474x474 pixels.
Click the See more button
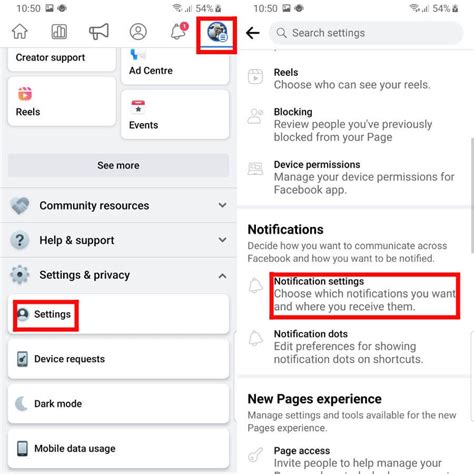click(x=118, y=165)
